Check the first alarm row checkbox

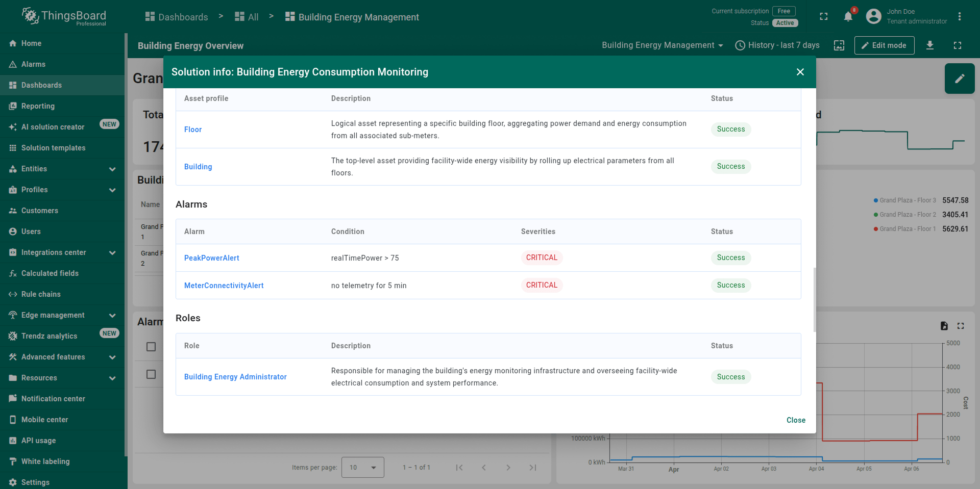(x=151, y=347)
